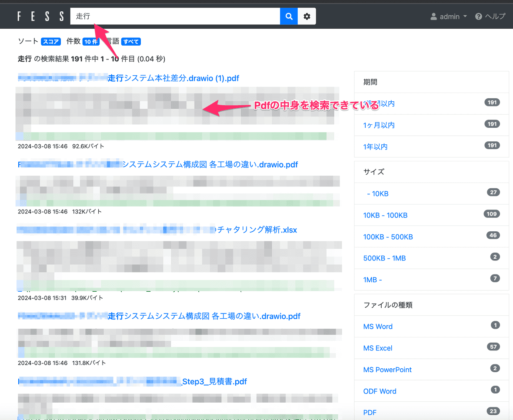
Task: Change result count via 10件 badge
Action: [91, 42]
